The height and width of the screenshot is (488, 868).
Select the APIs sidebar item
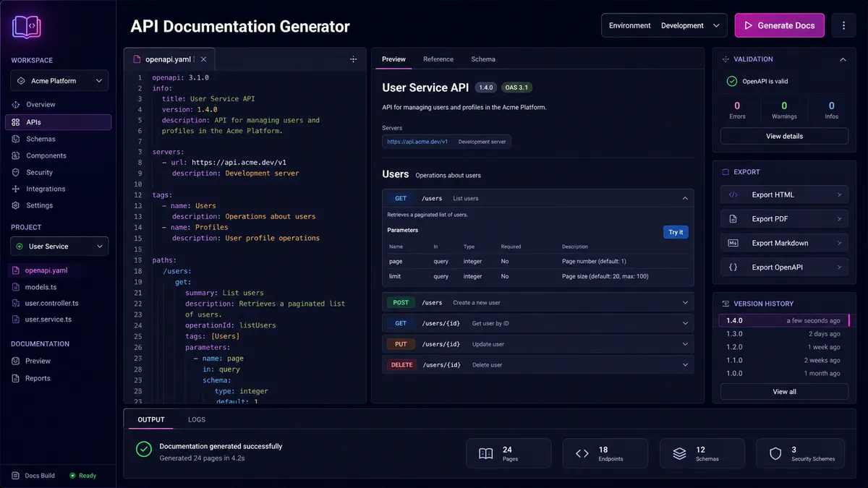tap(59, 122)
